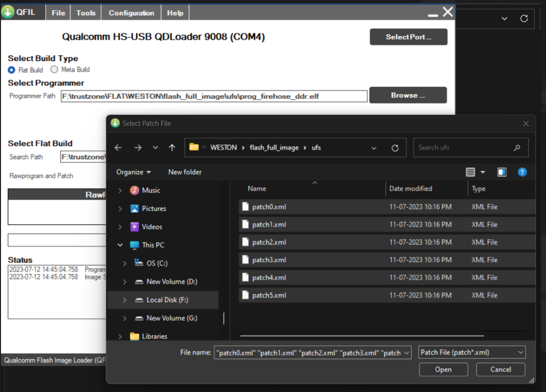The height and width of the screenshot is (392, 546).
Task: Select the Meta Build radio button
Action: (x=54, y=70)
